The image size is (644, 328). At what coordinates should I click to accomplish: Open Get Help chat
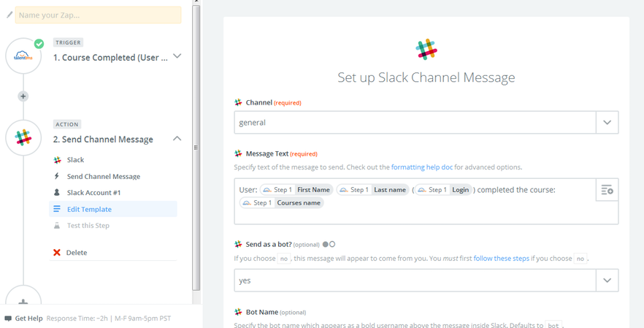tap(28, 319)
